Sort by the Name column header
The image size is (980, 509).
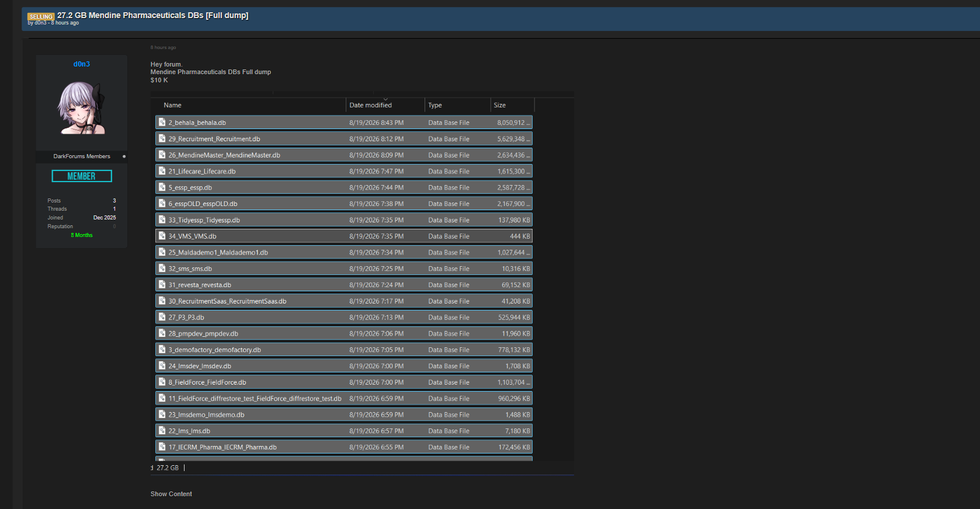173,105
